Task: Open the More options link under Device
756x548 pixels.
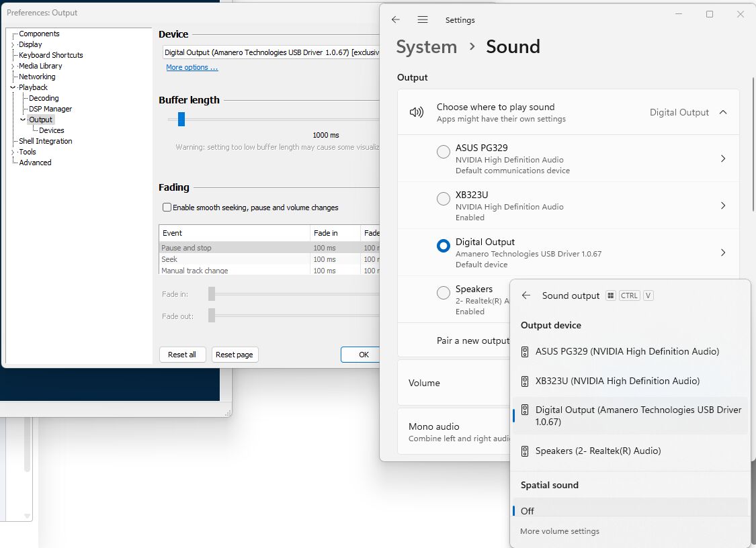Action: 192,67
